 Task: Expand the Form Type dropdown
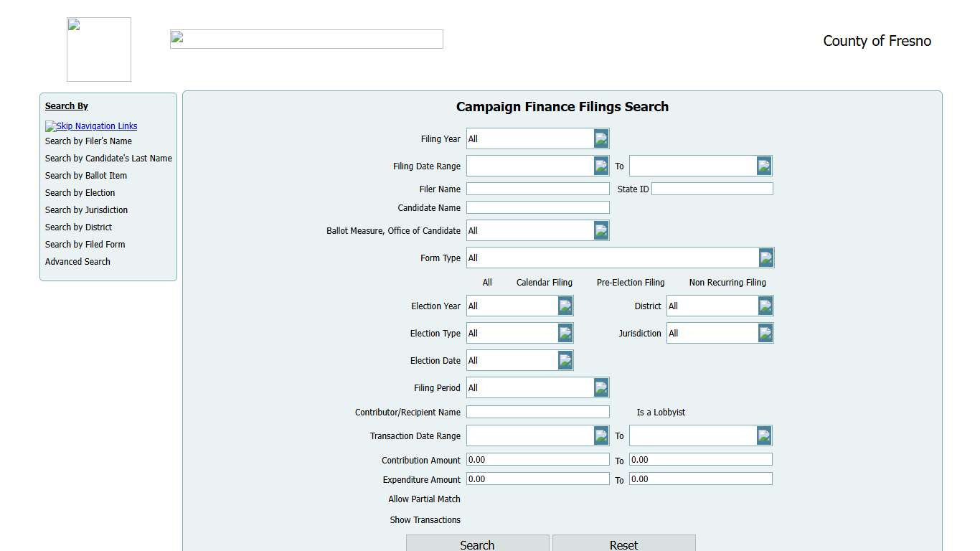click(766, 258)
